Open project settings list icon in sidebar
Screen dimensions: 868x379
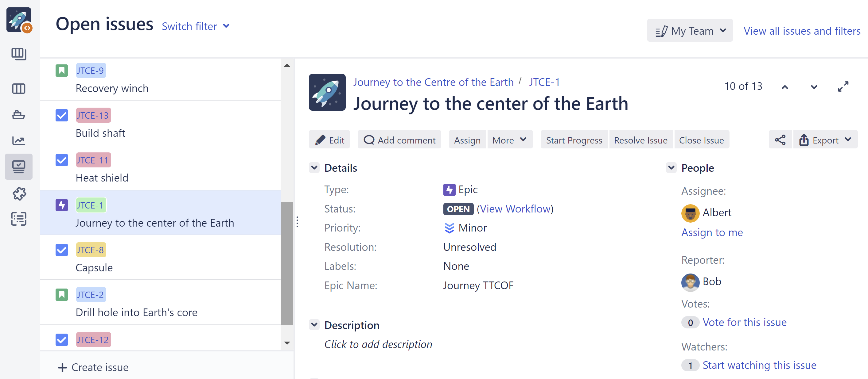[18, 219]
